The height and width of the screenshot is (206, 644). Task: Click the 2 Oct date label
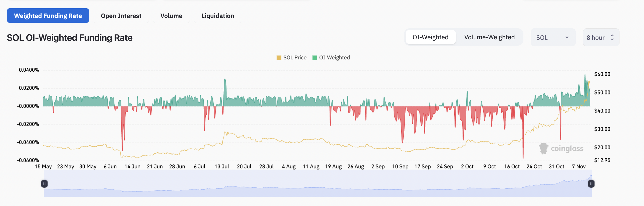(x=467, y=167)
